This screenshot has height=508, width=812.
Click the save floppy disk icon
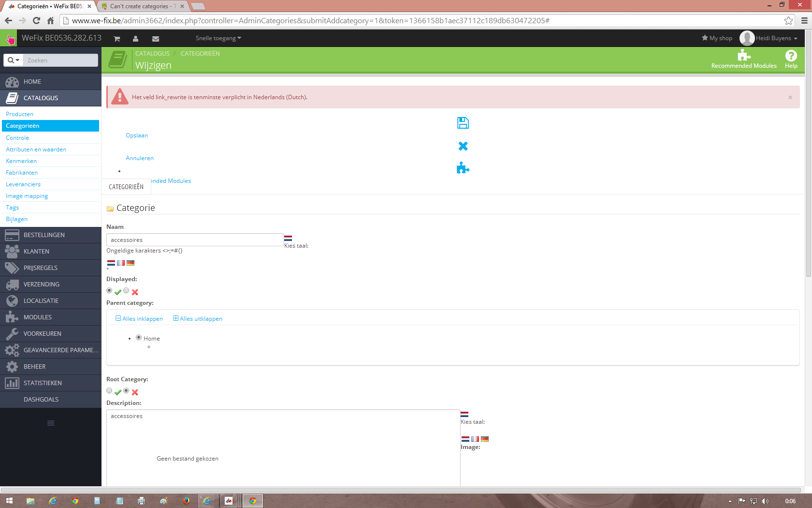tap(463, 123)
